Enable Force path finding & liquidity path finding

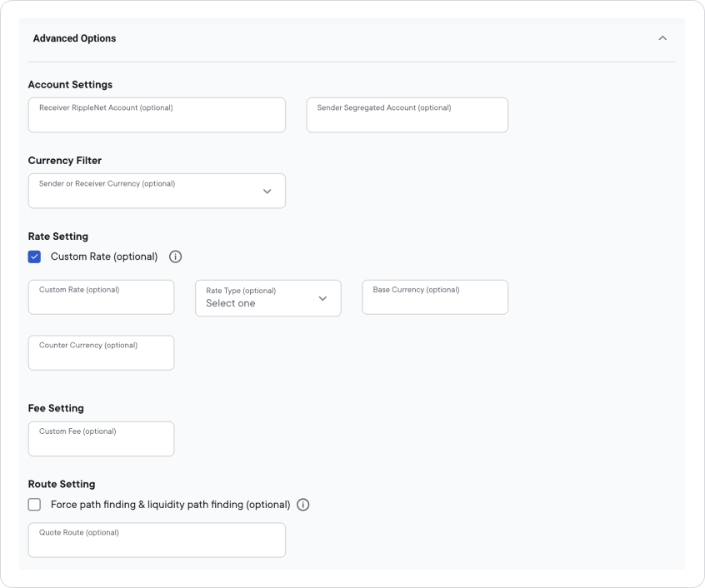point(34,505)
